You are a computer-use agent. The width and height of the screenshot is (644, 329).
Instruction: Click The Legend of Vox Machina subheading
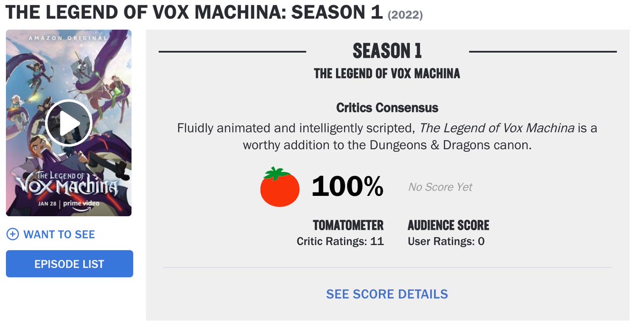[387, 74]
